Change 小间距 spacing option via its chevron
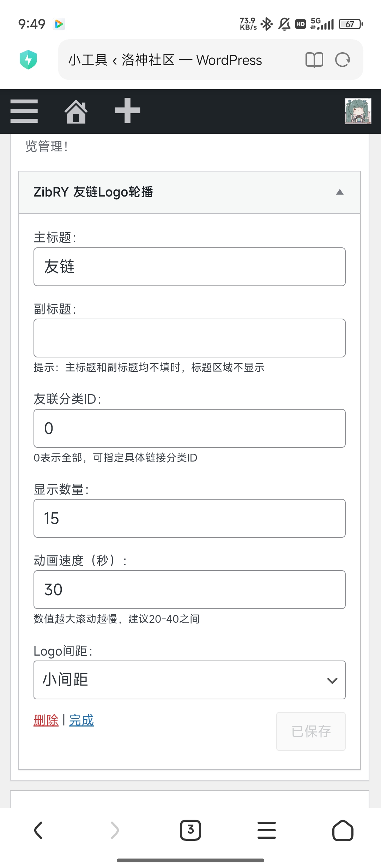The height and width of the screenshot is (868, 381). coord(331,680)
